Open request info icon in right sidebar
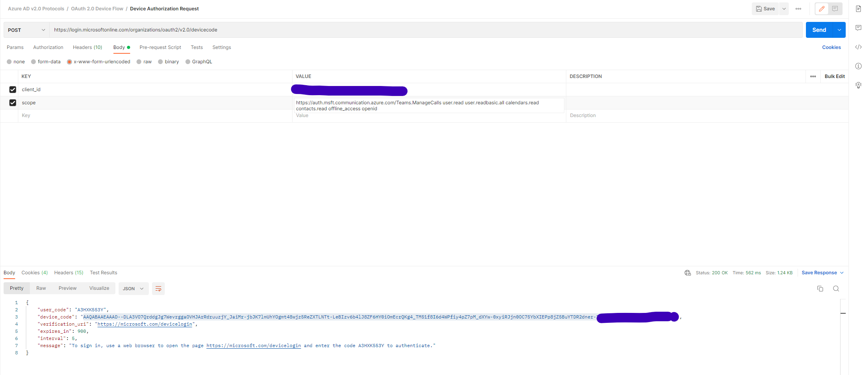The height and width of the screenshot is (375, 868). 858,66
